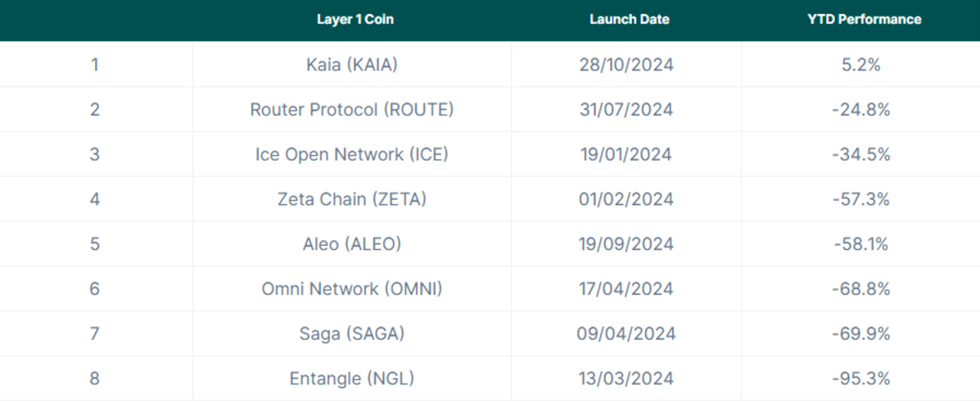980x404 pixels.
Task: Click the 5.2% YTD performance value
Action: tap(860, 65)
